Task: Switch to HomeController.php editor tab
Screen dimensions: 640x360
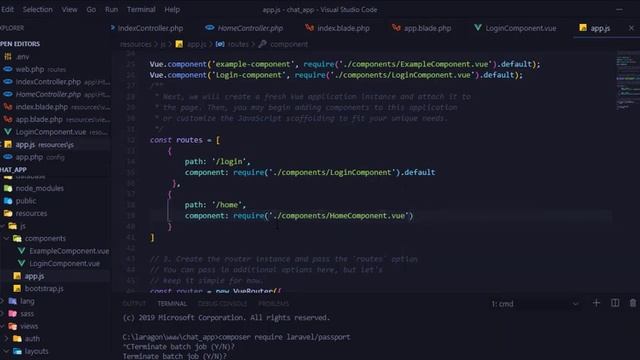Action: 250,28
